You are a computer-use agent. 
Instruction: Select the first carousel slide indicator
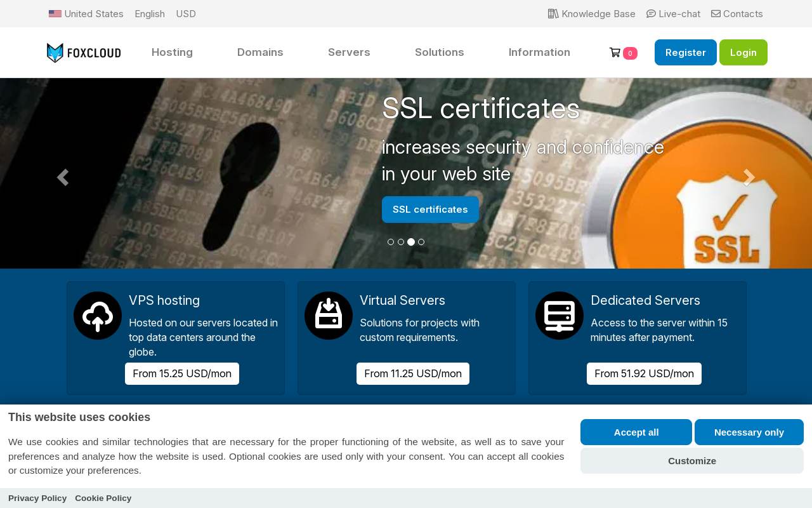point(391,242)
